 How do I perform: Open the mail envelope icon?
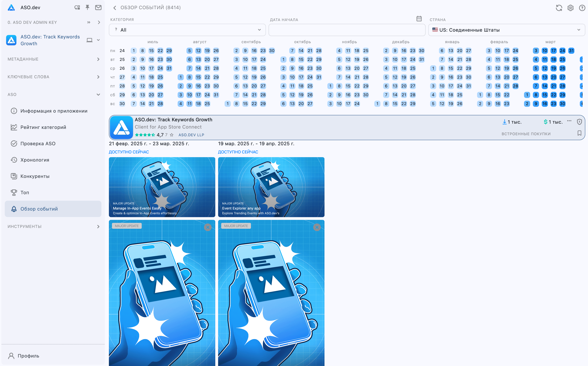click(x=98, y=7)
